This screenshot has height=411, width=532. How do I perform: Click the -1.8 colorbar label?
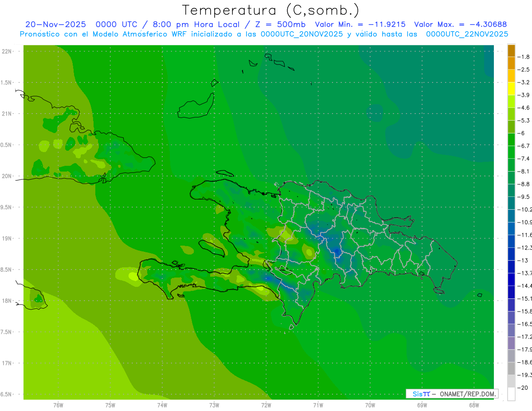524,57
